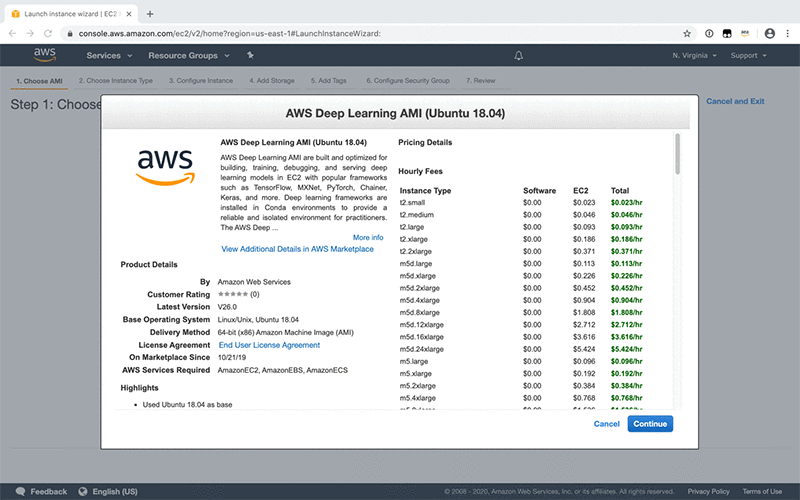Open the End User License Agreement link

coord(269,345)
